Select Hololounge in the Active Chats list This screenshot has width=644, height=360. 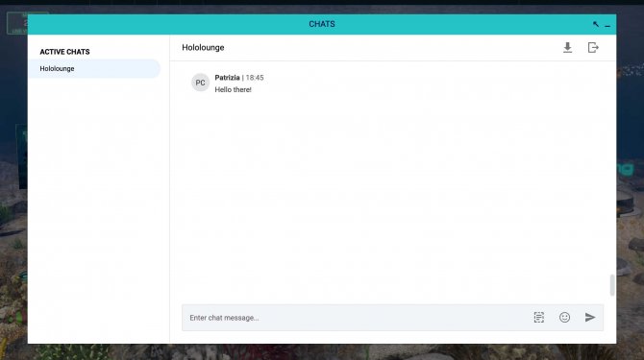94,68
